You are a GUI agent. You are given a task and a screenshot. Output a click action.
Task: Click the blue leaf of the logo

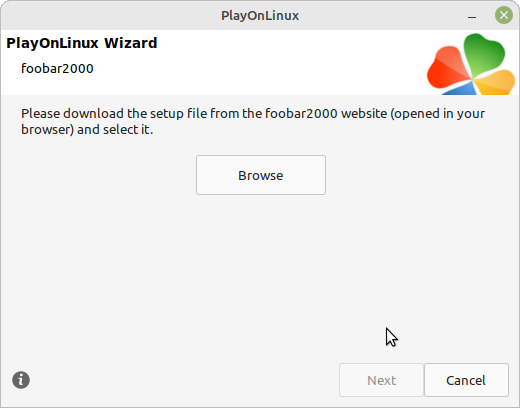pyautogui.click(x=462, y=89)
